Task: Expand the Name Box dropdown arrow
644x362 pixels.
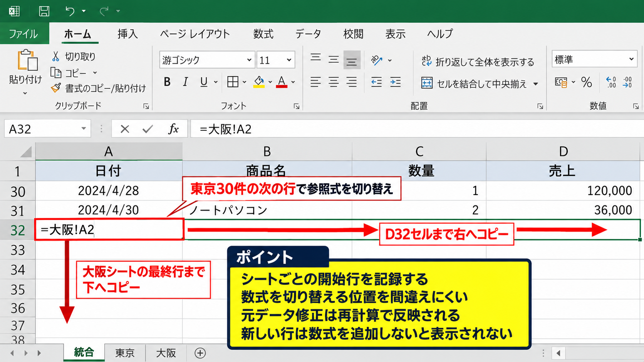Action: 84,128
